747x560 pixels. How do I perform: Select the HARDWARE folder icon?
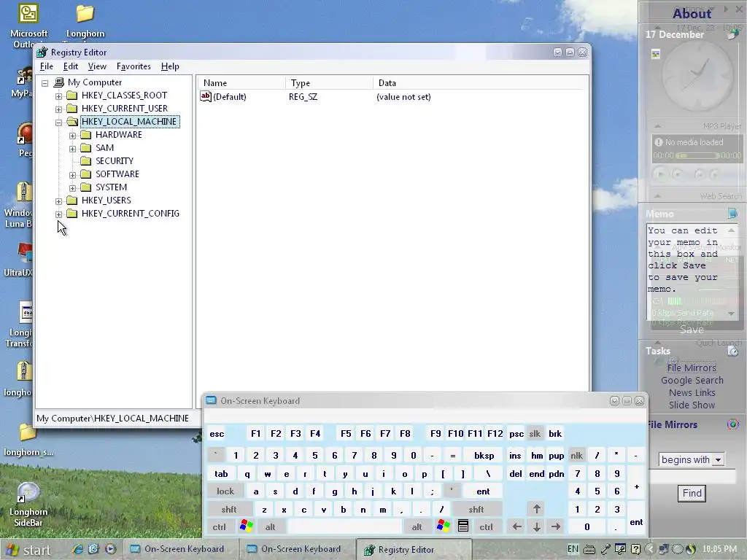[x=86, y=134]
